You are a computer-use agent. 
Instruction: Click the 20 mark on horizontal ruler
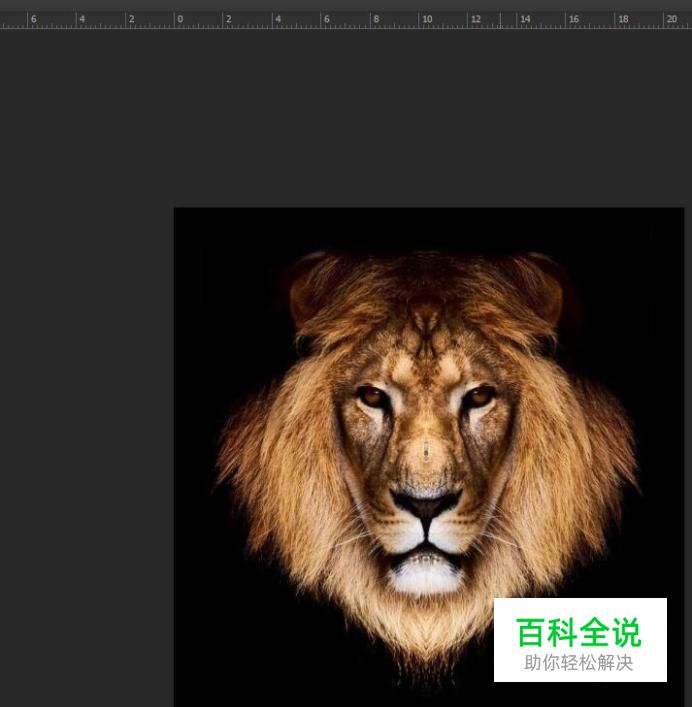672,19
